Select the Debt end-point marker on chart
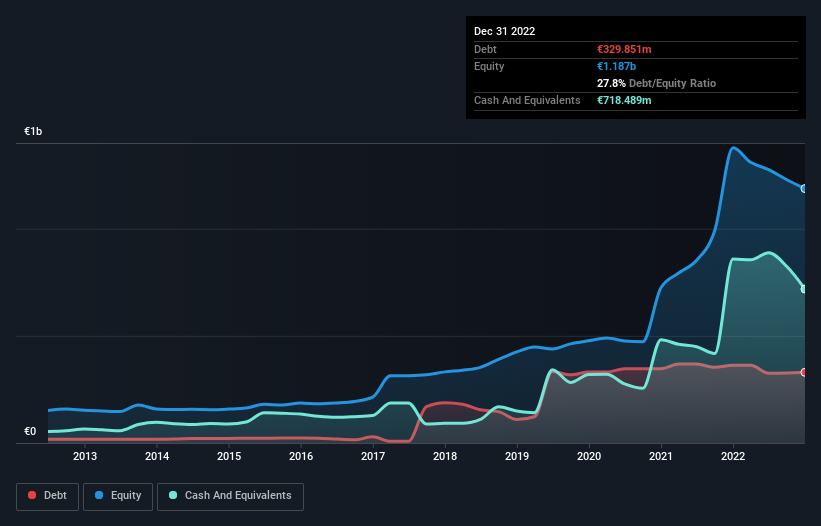 point(804,373)
